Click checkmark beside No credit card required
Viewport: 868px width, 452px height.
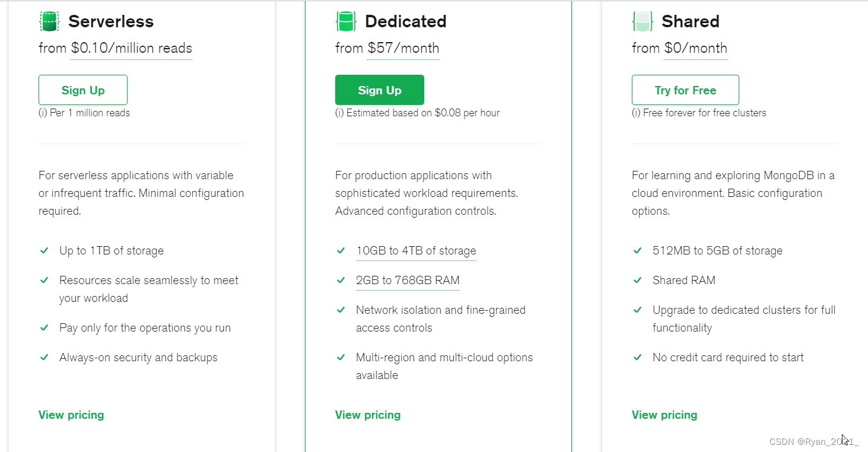click(x=637, y=357)
